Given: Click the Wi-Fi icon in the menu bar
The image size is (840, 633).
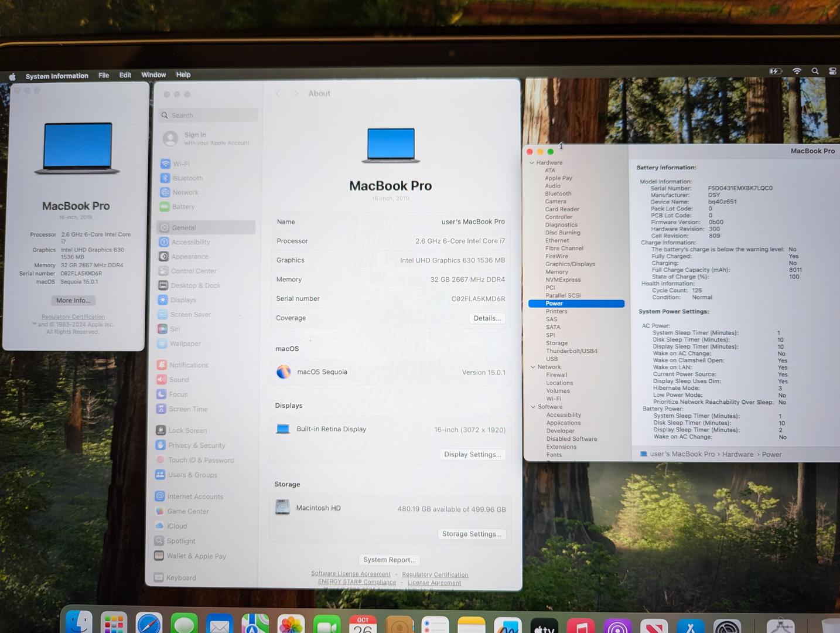Looking at the screenshot, I should tap(797, 71).
